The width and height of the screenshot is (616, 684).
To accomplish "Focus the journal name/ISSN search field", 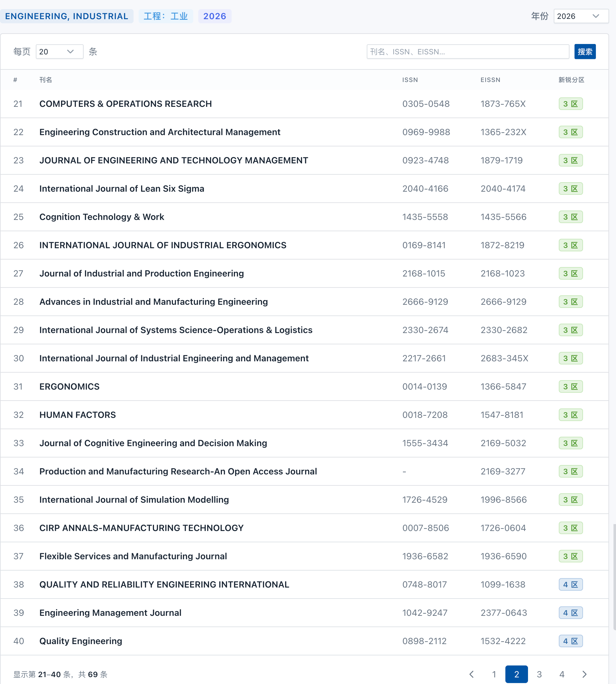I will tap(468, 52).
